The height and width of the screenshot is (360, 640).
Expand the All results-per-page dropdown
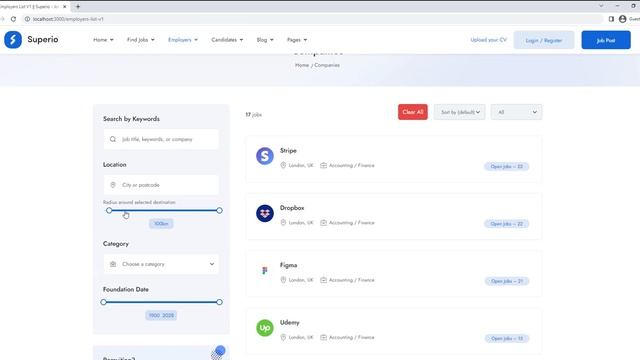coord(516,112)
